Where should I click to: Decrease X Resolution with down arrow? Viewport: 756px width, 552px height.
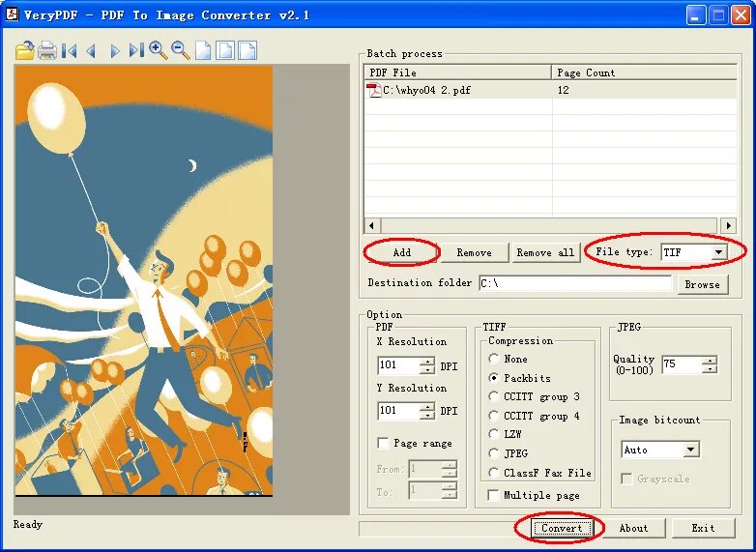(x=426, y=369)
